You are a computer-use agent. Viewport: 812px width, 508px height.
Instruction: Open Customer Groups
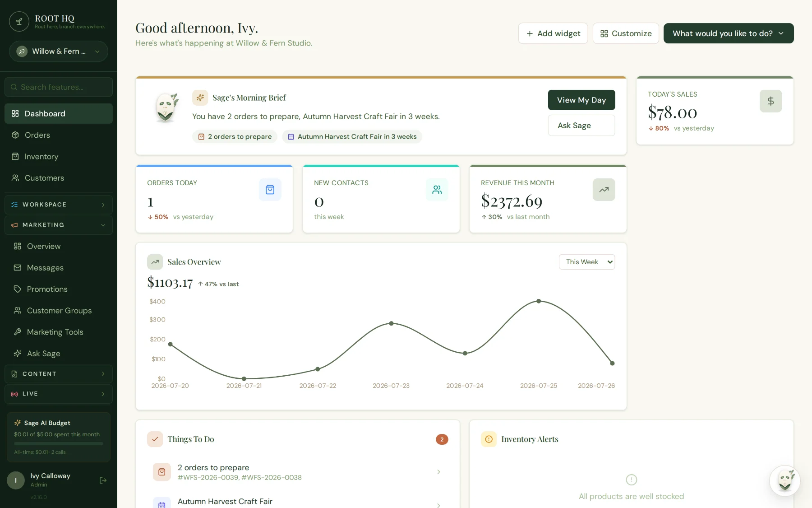pos(59,311)
